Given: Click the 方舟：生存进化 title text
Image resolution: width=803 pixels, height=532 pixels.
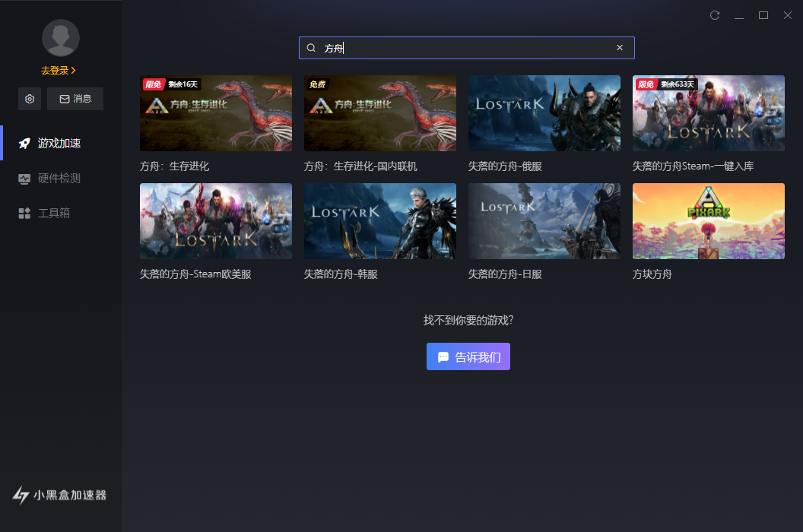Looking at the screenshot, I should (175, 166).
